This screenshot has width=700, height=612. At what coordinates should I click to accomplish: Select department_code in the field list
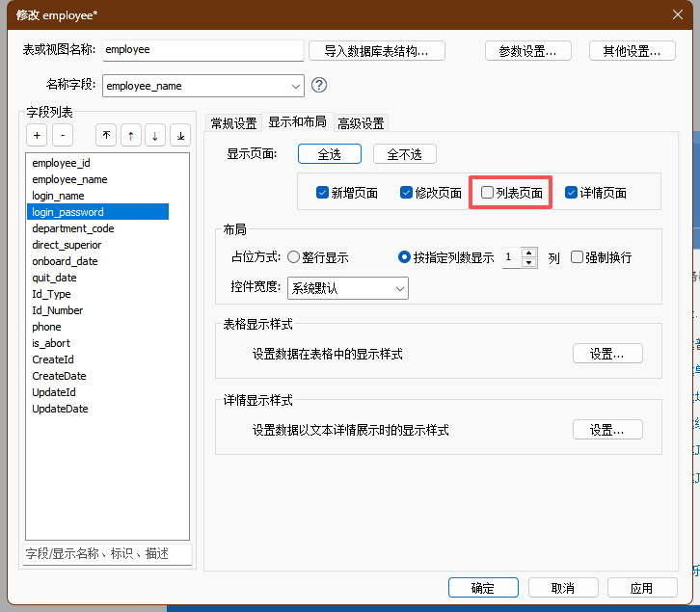(x=73, y=228)
